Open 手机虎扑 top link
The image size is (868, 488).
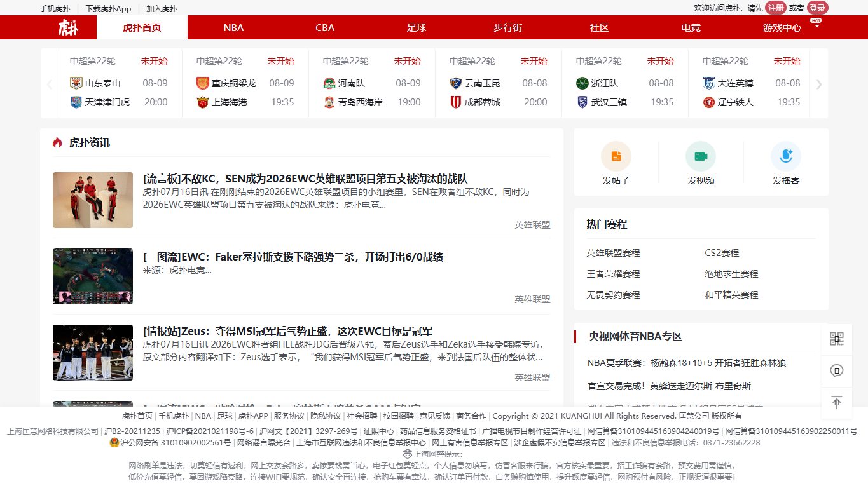(x=55, y=9)
